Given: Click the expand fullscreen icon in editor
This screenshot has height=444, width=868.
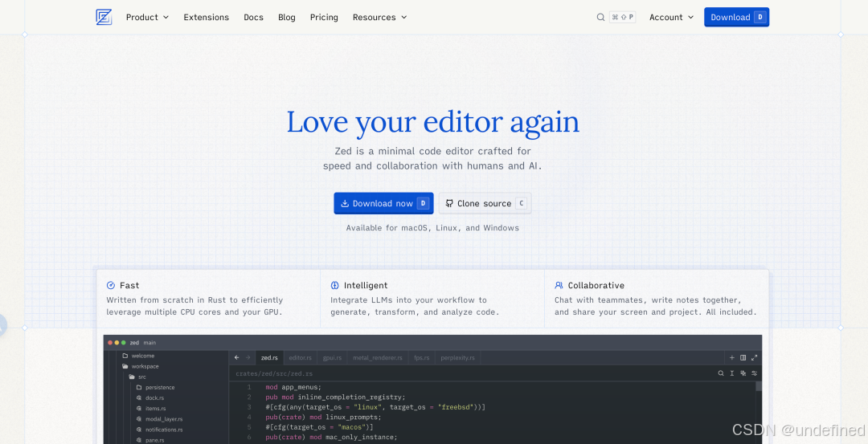Looking at the screenshot, I should pyautogui.click(x=754, y=358).
